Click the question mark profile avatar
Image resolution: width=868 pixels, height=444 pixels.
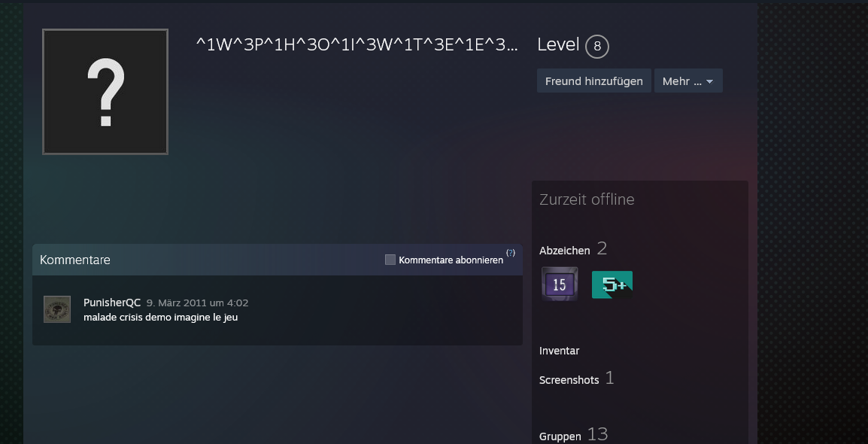[x=105, y=92]
